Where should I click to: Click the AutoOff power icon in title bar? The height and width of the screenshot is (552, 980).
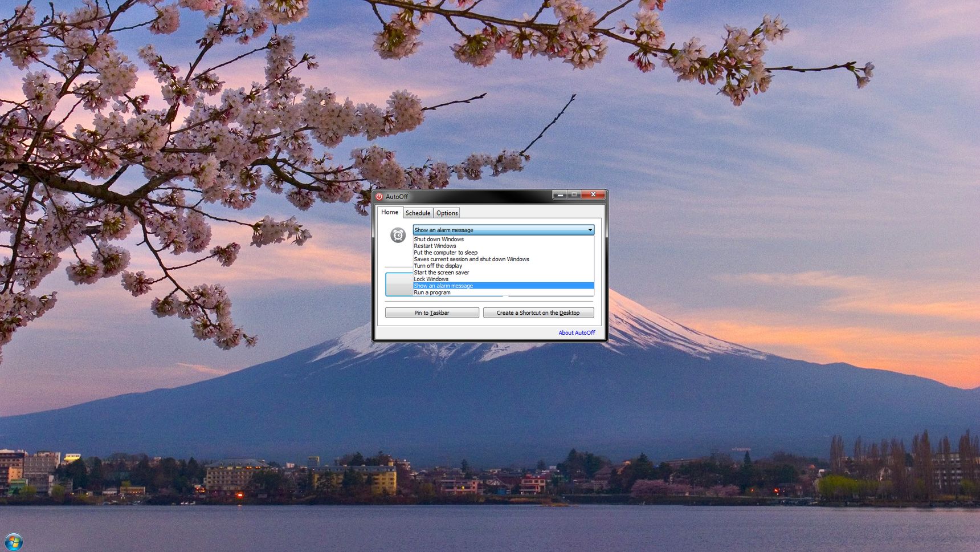click(x=379, y=196)
